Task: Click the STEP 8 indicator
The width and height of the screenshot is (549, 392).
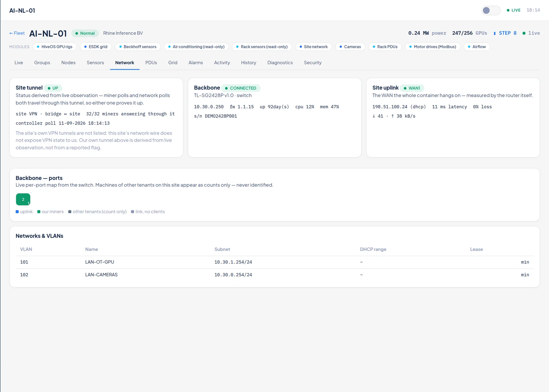Action: 505,33
